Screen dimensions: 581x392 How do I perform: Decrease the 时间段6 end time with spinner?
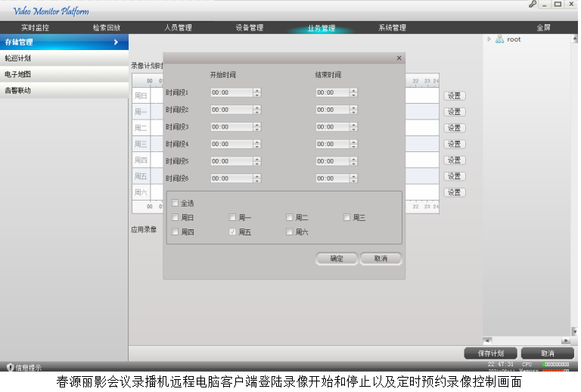click(353, 181)
